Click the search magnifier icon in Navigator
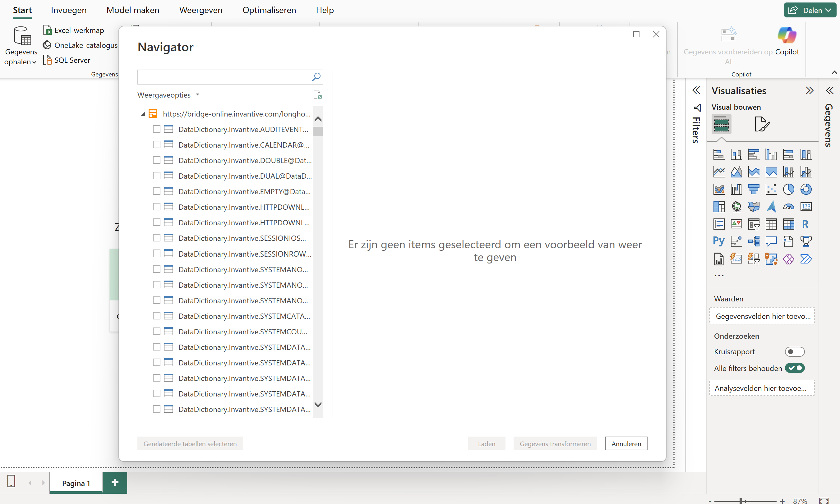Image resolution: width=840 pixels, height=504 pixels. [316, 77]
